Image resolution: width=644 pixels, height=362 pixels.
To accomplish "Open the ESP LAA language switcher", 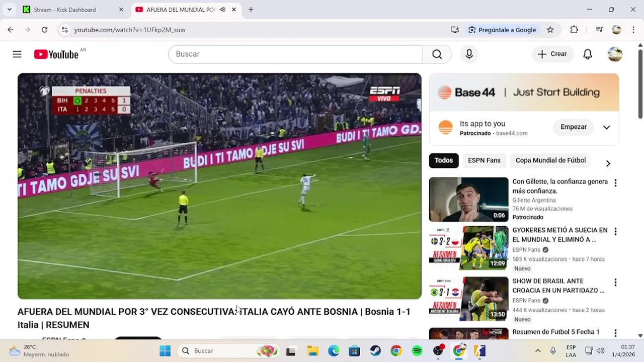I will pos(571,351).
